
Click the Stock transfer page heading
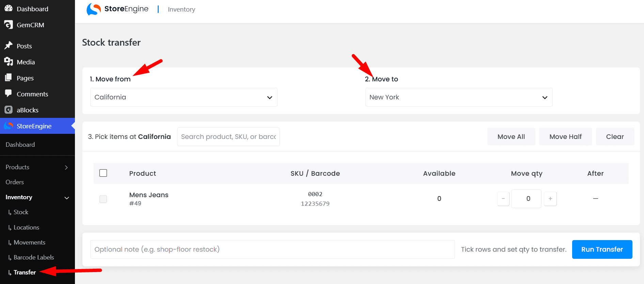(x=111, y=42)
